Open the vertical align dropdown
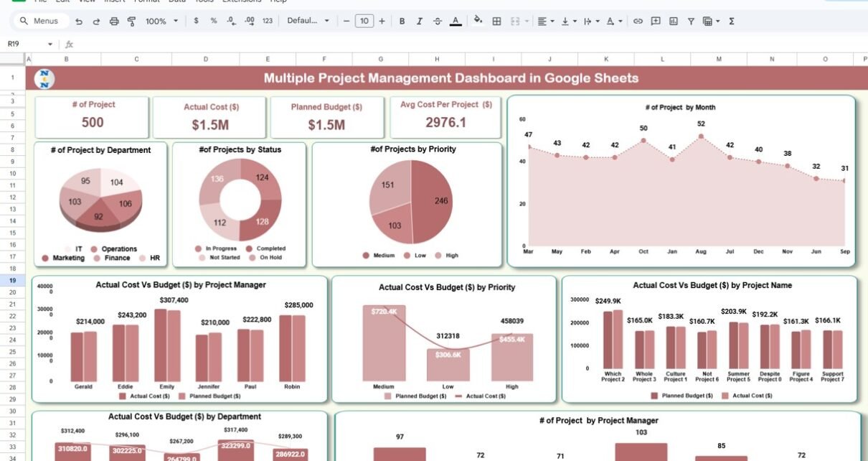868x461 pixels. pos(568,22)
